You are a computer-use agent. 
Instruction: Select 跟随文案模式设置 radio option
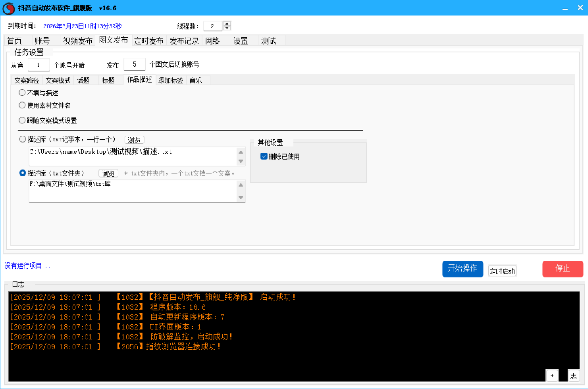[22, 120]
